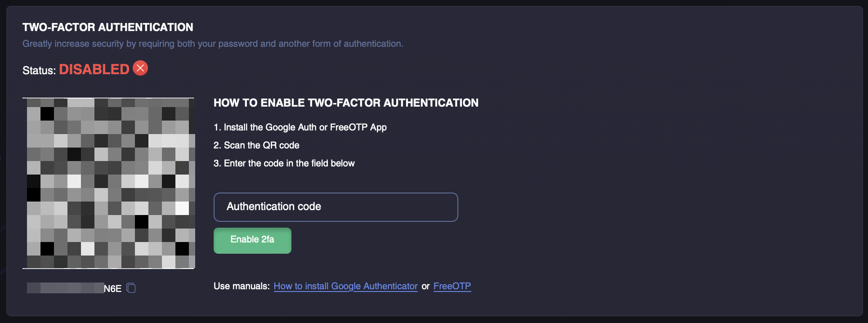868x323 pixels.
Task: Click the 'Enable 2fa' button to activate 2FA
Action: pyautogui.click(x=252, y=240)
